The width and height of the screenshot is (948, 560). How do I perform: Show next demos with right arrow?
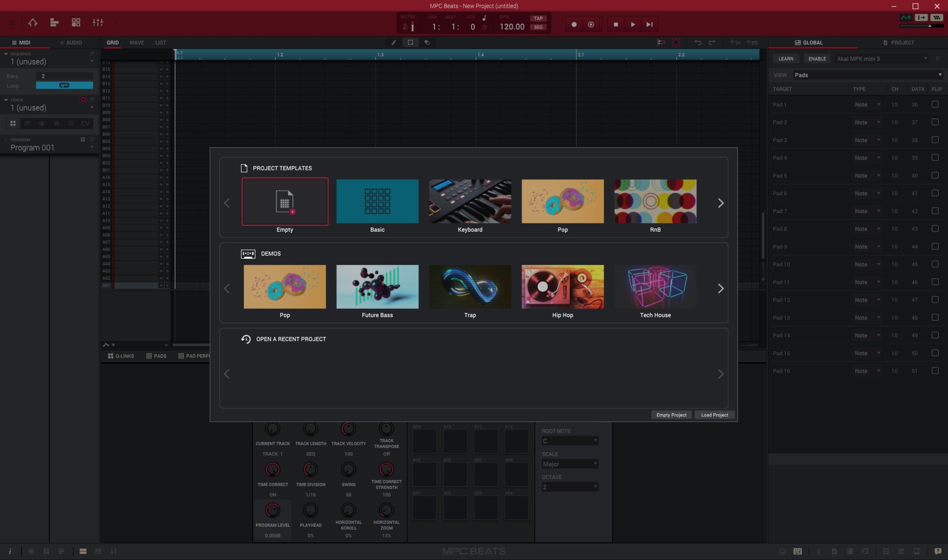coord(720,289)
